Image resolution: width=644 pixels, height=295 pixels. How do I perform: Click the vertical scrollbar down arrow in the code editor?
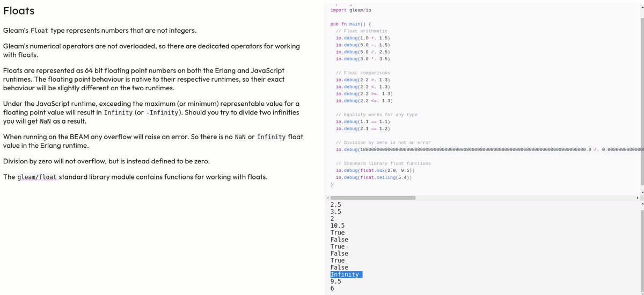[642, 192]
